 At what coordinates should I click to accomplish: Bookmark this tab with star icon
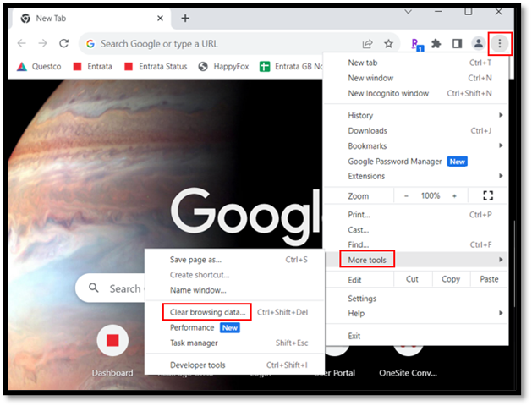388,43
